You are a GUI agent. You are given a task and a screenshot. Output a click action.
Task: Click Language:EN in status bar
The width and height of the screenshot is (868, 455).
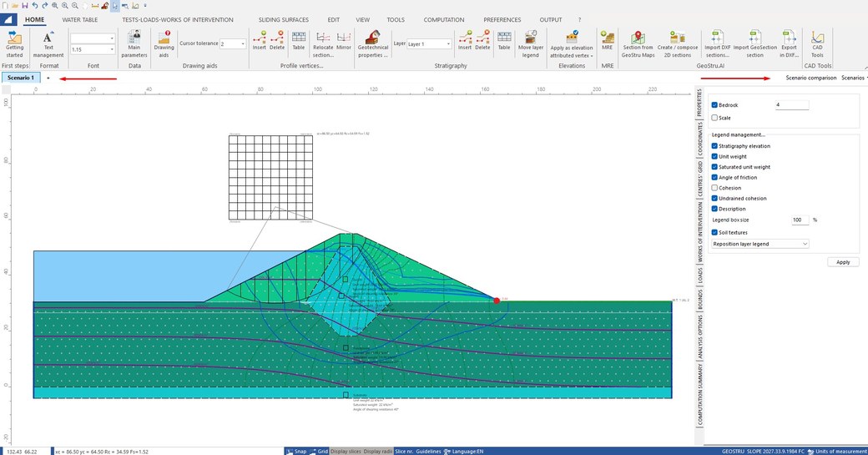(464, 451)
